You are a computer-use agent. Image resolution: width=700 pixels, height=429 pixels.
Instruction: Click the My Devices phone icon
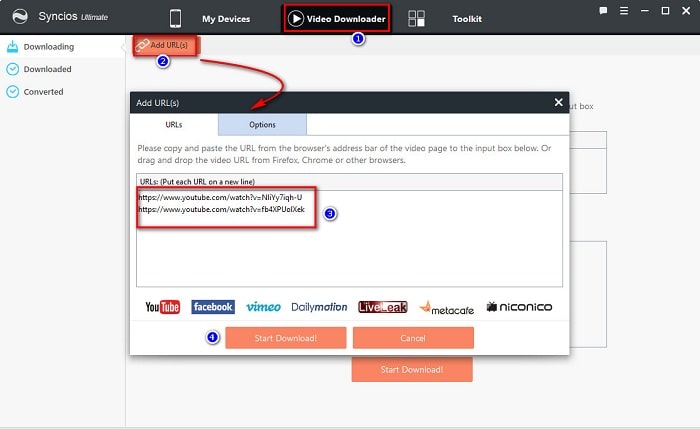click(x=176, y=18)
